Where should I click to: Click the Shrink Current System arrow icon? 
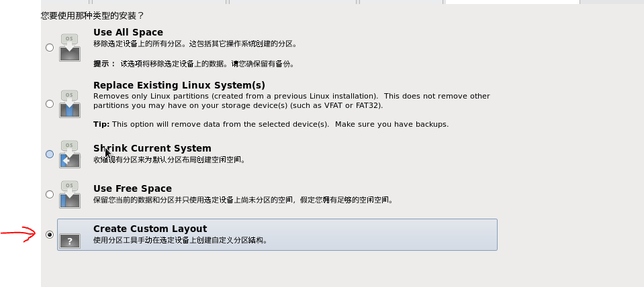[70, 154]
